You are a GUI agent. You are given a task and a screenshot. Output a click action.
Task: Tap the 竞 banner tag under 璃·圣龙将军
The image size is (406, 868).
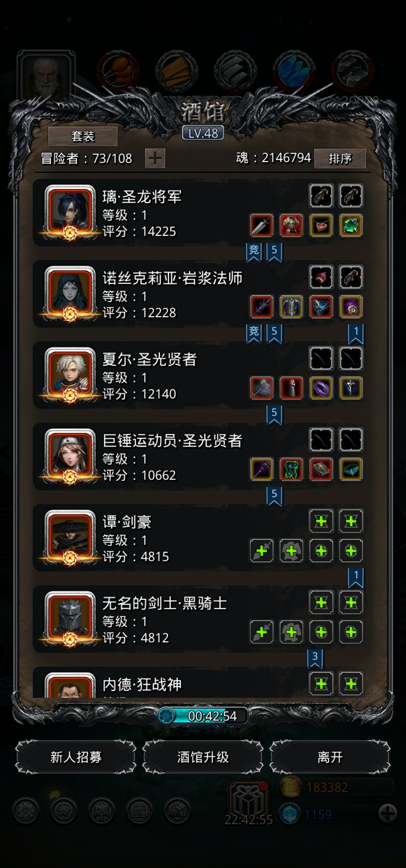(x=254, y=252)
